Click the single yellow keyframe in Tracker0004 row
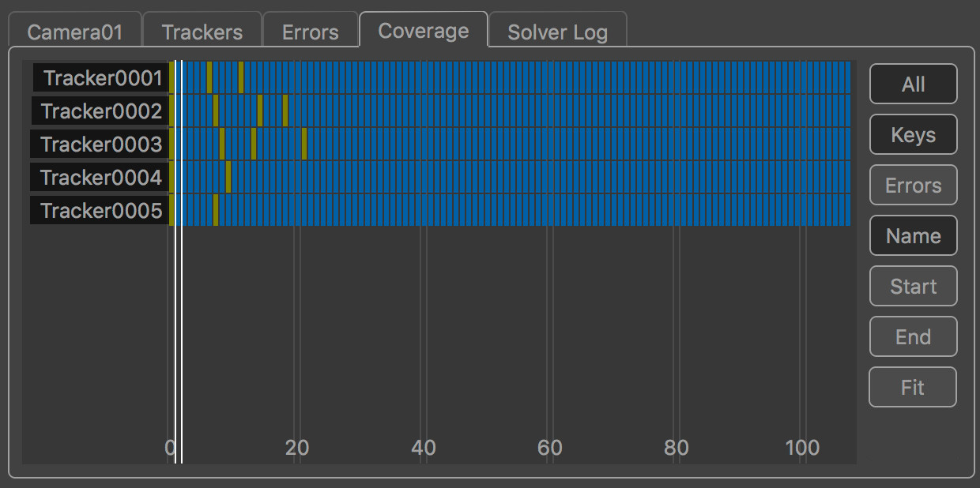 (x=228, y=177)
